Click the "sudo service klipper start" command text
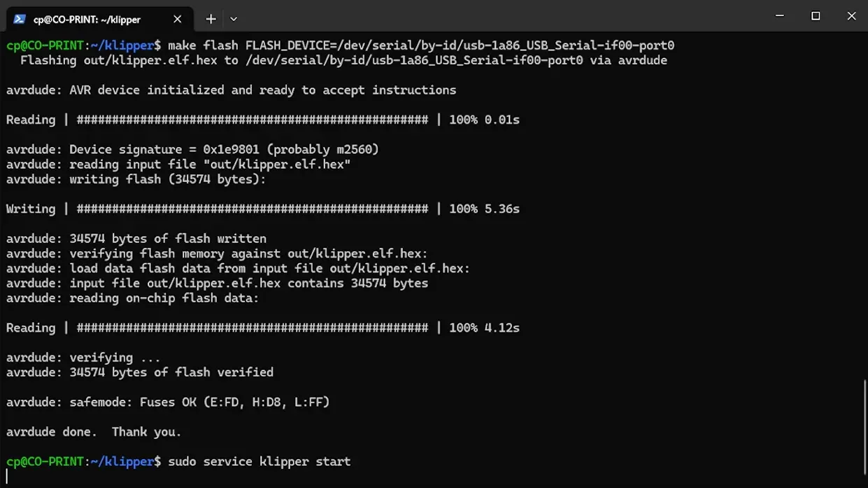 pyautogui.click(x=259, y=461)
